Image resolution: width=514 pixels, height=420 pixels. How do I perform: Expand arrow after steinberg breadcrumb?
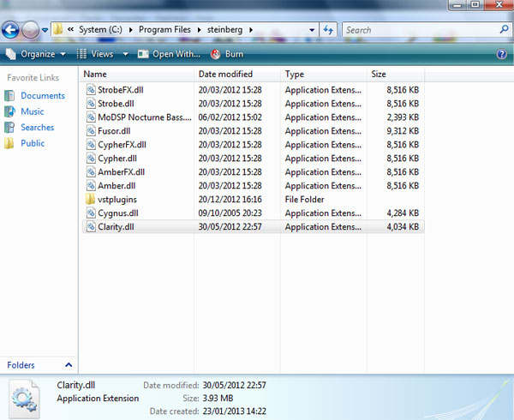[x=251, y=30]
